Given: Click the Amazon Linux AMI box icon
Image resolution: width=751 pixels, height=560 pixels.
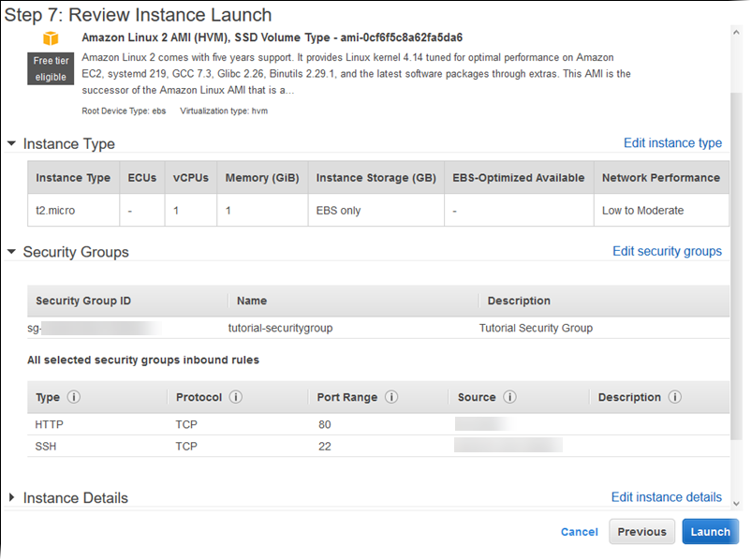Looking at the screenshot, I should pos(50,37).
